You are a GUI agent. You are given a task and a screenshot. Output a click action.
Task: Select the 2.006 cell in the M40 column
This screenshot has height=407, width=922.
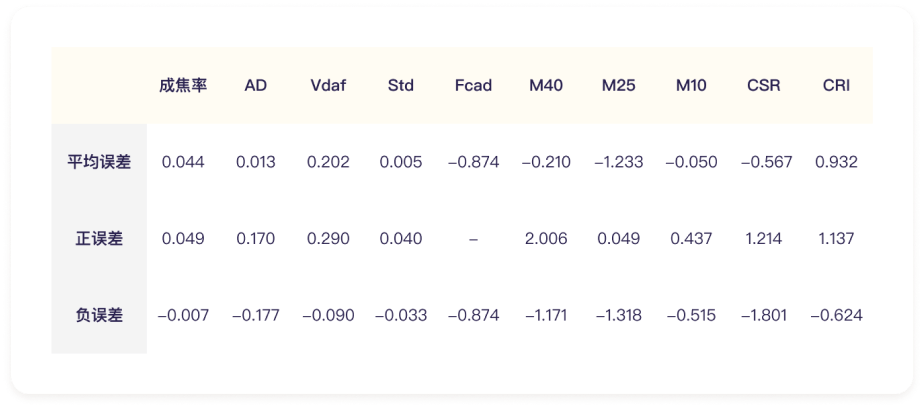coord(546,239)
